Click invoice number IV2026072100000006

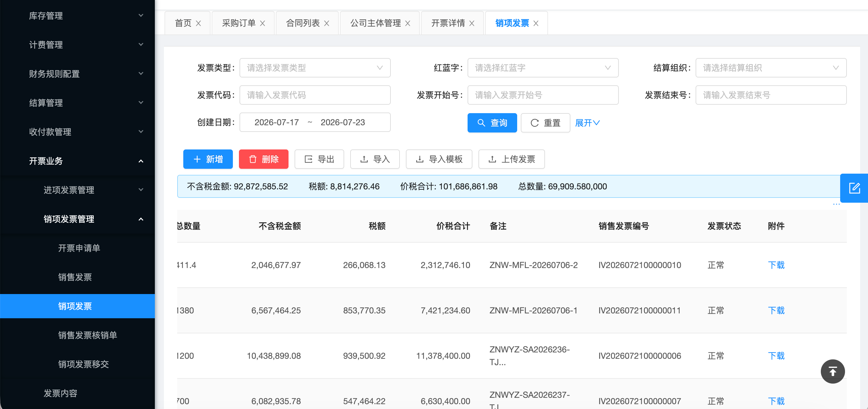(x=640, y=356)
